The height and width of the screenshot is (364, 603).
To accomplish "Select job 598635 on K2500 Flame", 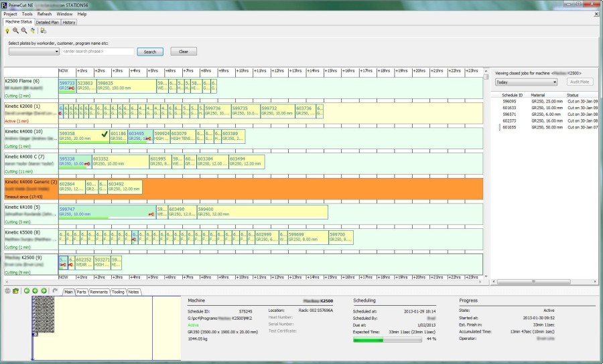I will click(x=127, y=86).
